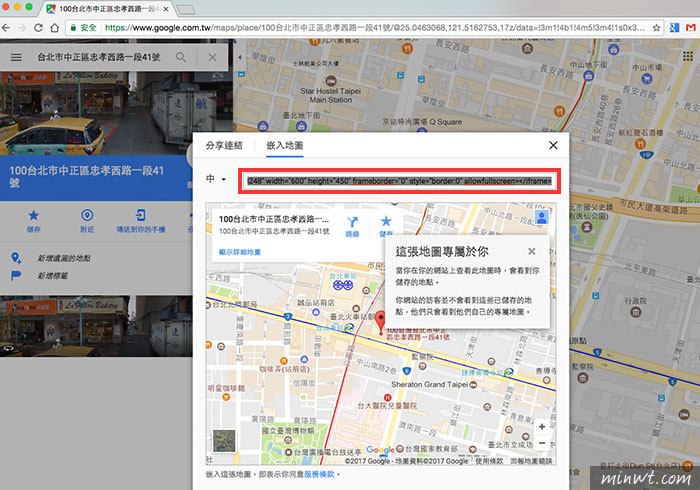Bookmark this page with the star
The image size is (700, 490).
tap(656, 28)
